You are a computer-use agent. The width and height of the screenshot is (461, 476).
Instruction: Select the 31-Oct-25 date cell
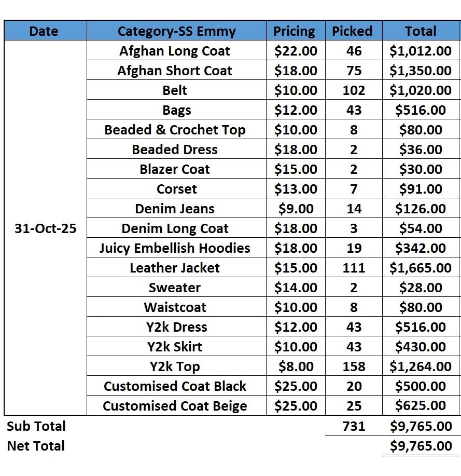click(x=46, y=228)
